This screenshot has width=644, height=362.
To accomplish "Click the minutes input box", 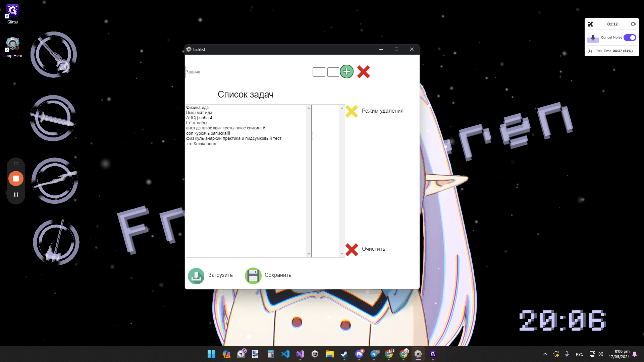I will pos(333,72).
